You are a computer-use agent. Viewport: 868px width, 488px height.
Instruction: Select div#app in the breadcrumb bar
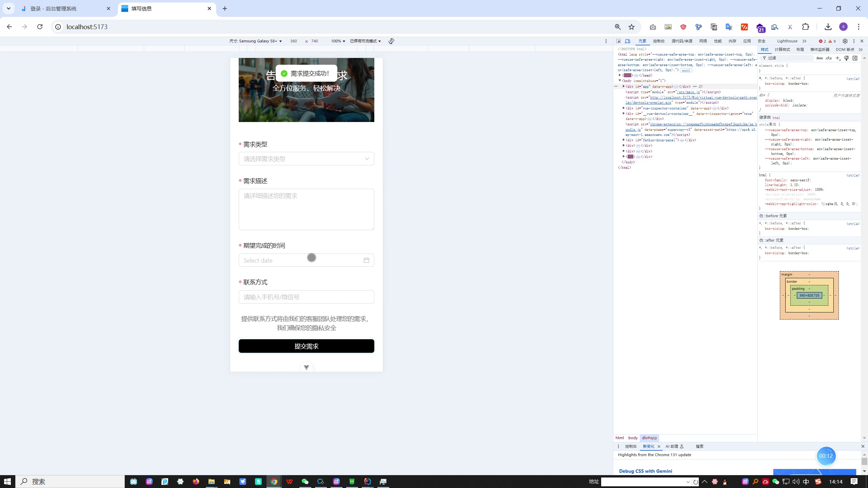[x=649, y=438]
